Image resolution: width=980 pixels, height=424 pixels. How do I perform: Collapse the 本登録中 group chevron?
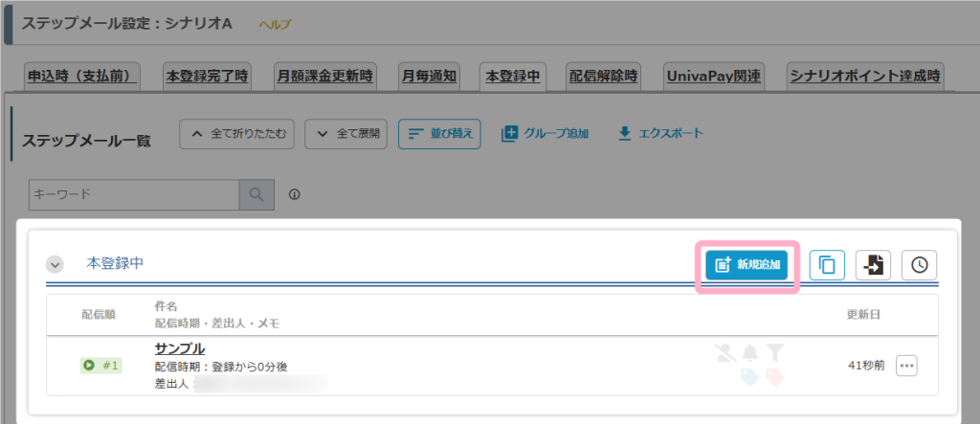coord(56,264)
